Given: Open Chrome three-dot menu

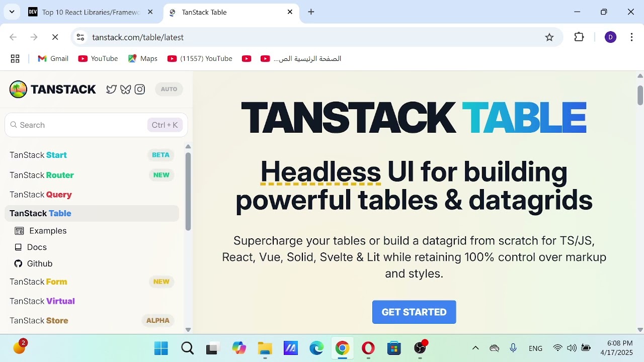Looking at the screenshot, I should tap(631, 37).
